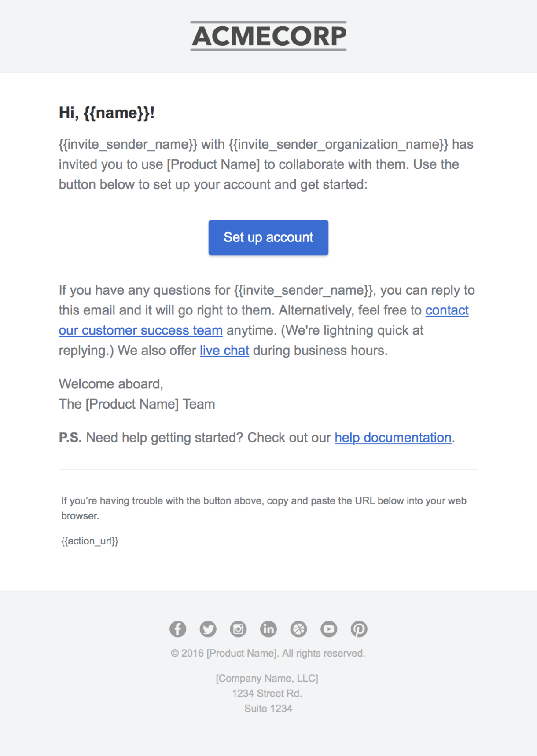This screenshot has width=537, height=756.
Task: Open the help documentation link
Action: 392,438
